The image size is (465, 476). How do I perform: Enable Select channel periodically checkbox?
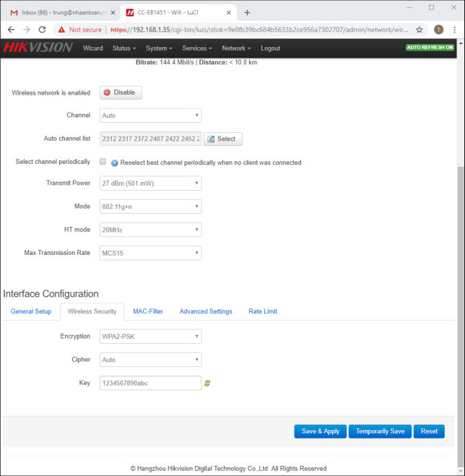(x=103, y=162)
